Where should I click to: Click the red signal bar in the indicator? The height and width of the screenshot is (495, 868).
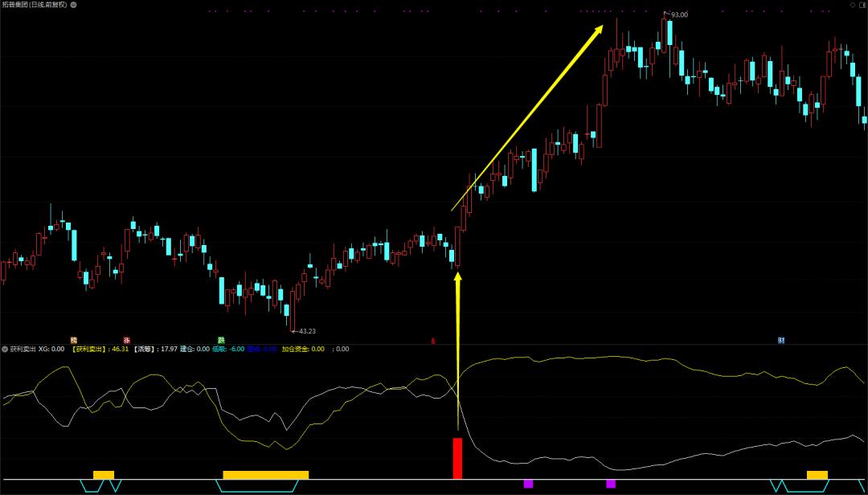pyautogui.click(x=457, y=459)
